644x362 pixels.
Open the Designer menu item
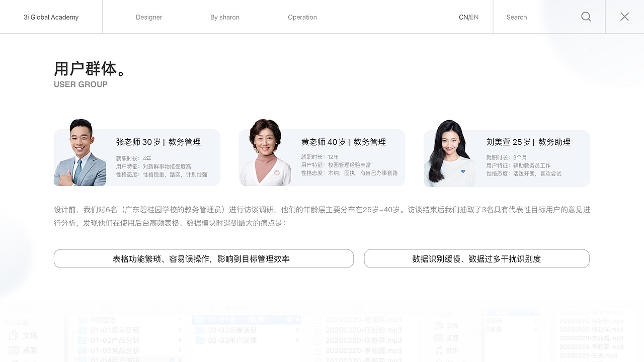pos(149,17)
